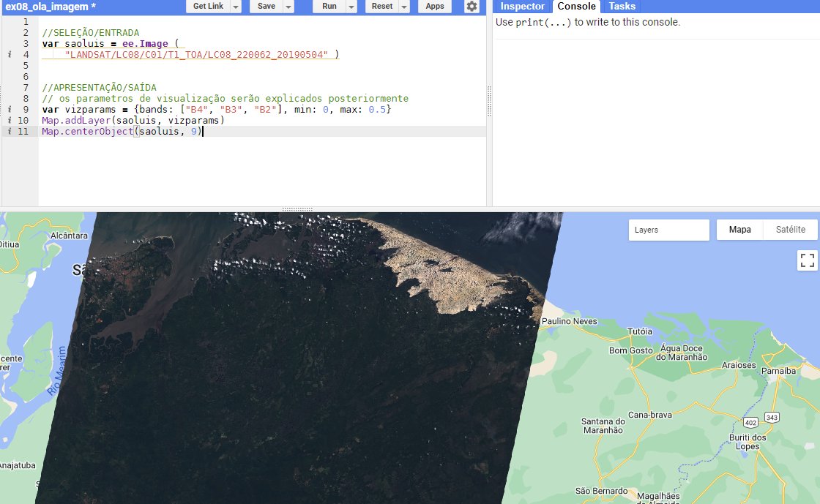Click the vizparams declaration on line 9
The width and height of the screenshot is (820, 504).
tap(217, 109)
